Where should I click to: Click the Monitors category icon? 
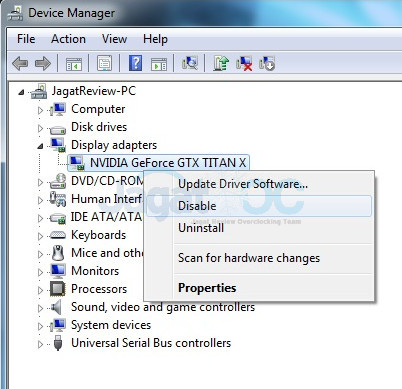pyautogui.click(x=58, y=271)
